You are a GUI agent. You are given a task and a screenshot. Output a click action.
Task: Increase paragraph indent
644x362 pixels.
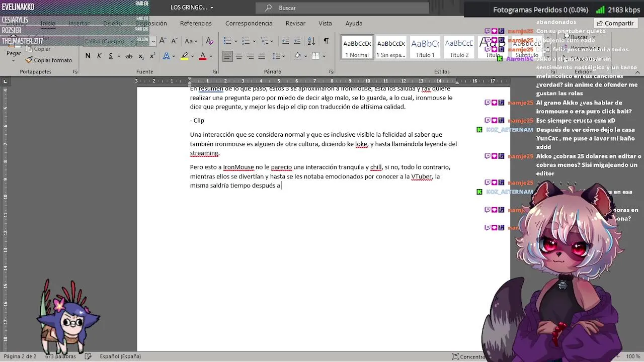tap(297, 41)
